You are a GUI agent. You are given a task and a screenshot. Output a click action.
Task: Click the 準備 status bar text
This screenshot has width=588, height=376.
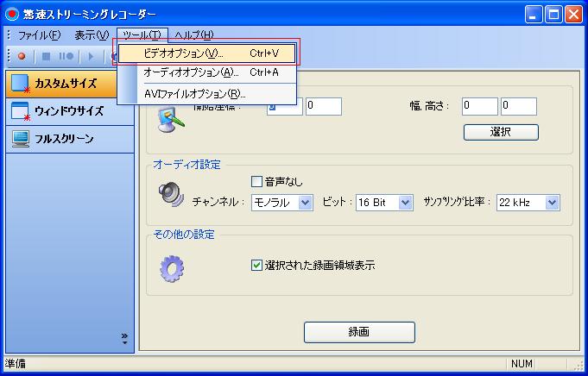pos(16,364)
